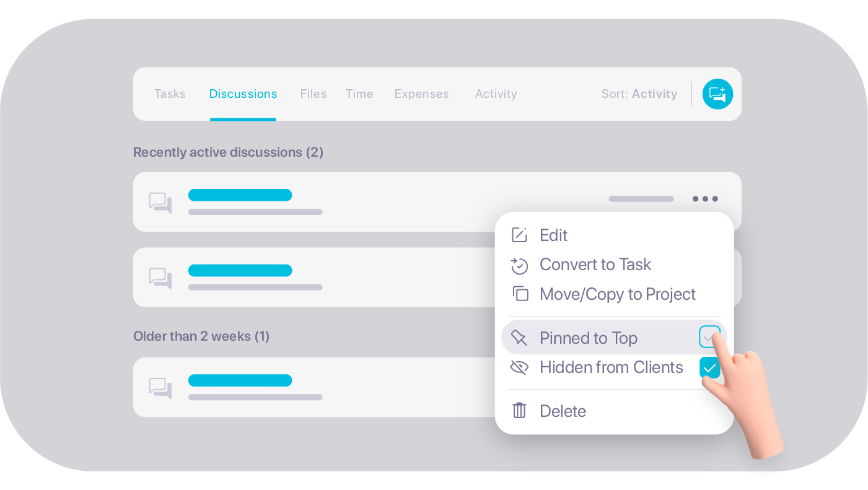Open the Time tab
Image resolution: width=868 pixels, height=490 pixels.
[359, 94]
